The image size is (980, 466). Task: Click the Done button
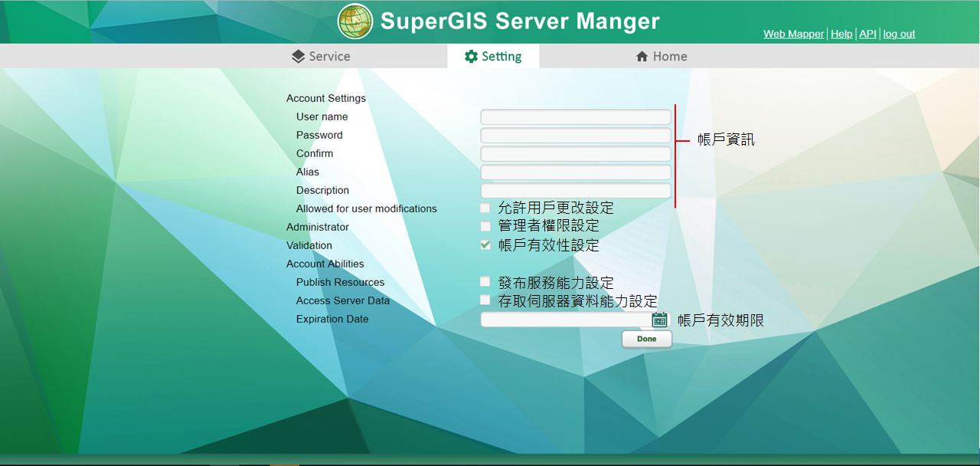647,339
